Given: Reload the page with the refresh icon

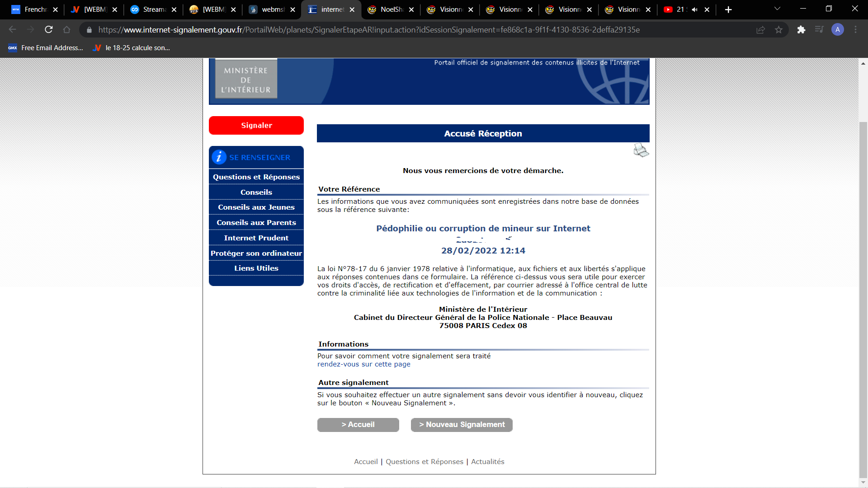Looking at the screenshot, I should [49, 30].
